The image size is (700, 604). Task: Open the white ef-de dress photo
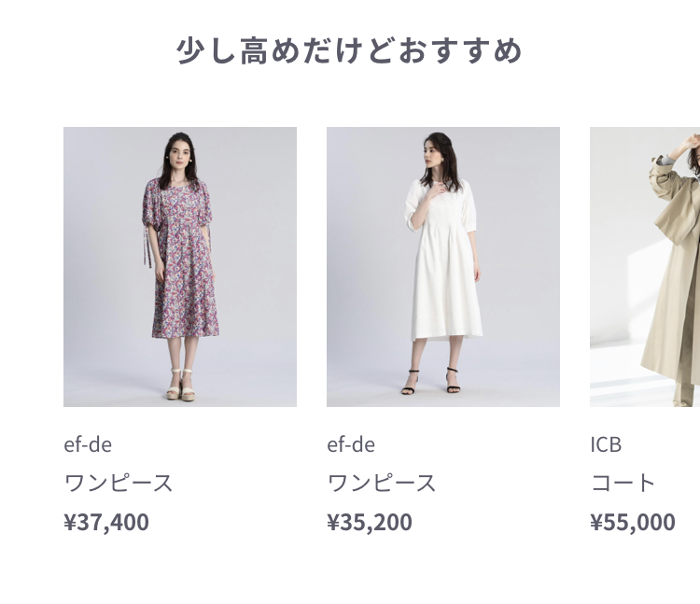pos(442,266)
